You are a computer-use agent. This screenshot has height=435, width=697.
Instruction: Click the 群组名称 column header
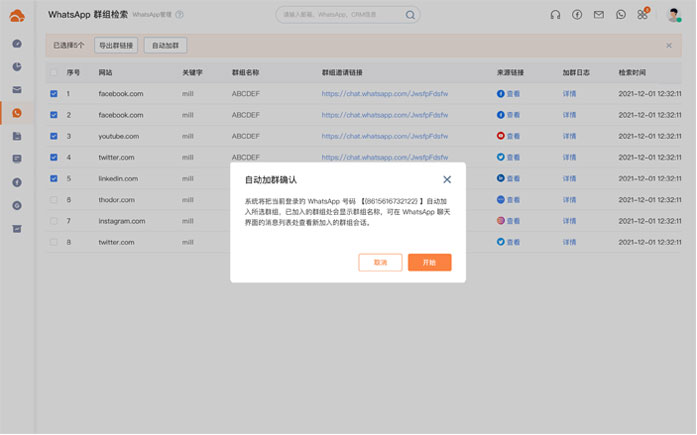tap(245, 72)
